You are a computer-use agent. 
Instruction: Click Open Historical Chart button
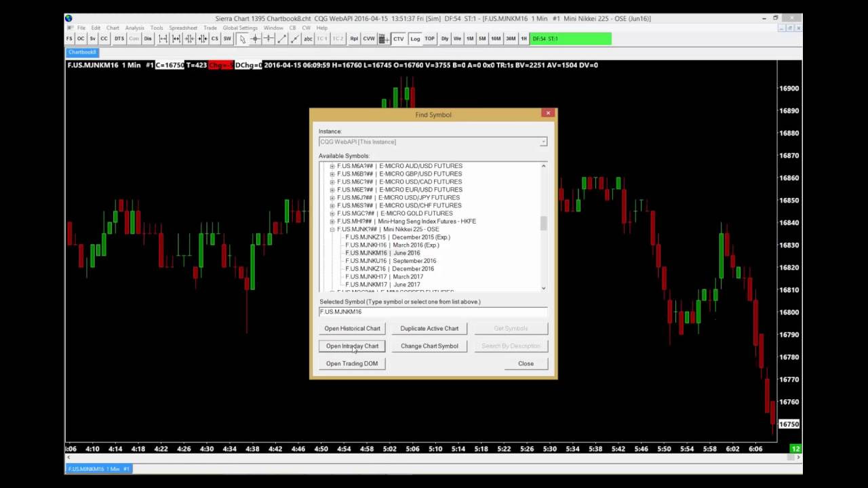352,329
